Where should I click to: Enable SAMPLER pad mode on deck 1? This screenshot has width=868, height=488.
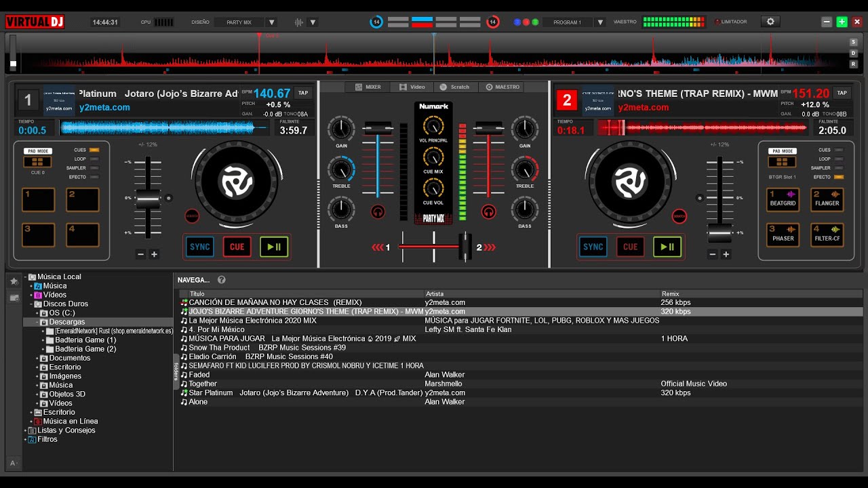(x=94, y=167)
